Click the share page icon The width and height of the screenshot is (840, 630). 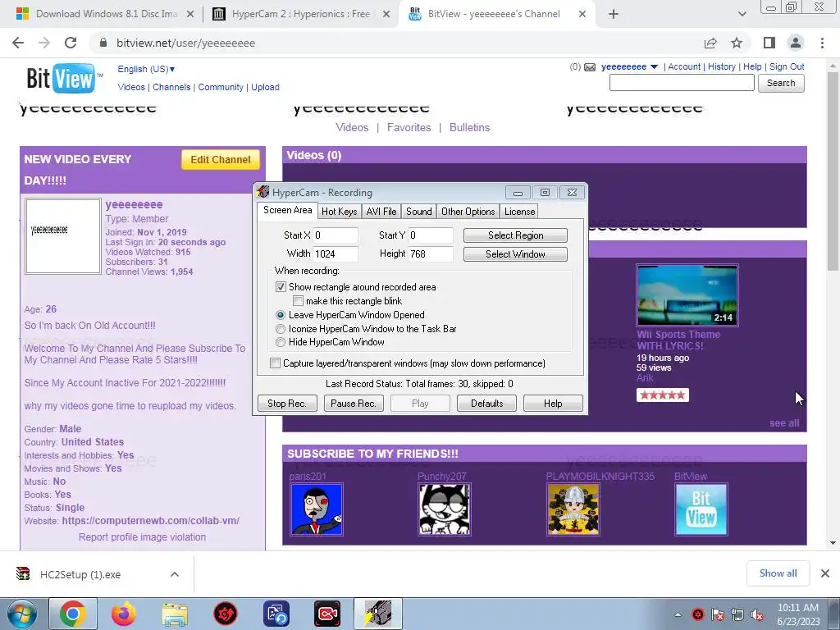point(710,43)
